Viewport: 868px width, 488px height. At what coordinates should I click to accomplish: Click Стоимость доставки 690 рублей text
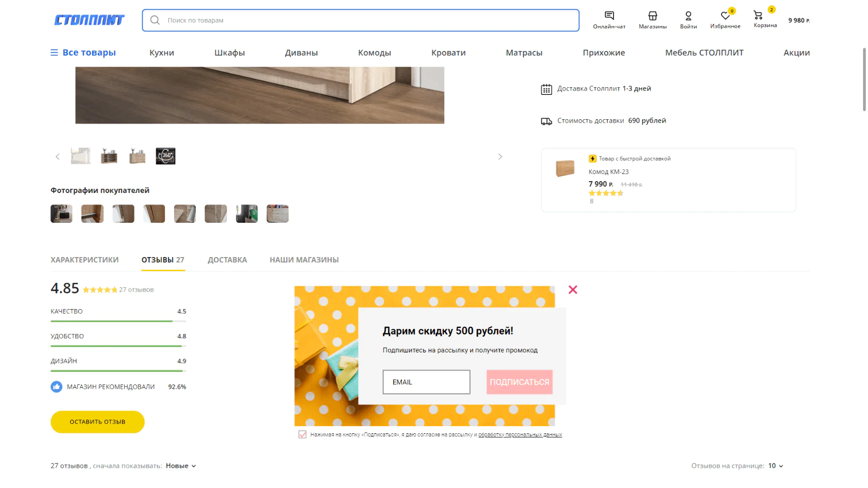point(611,121)
